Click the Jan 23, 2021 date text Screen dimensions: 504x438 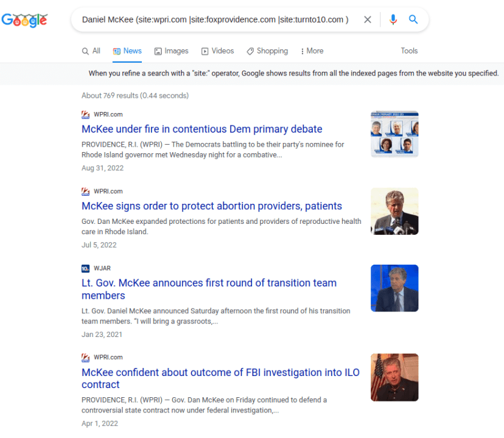[102, 335]
